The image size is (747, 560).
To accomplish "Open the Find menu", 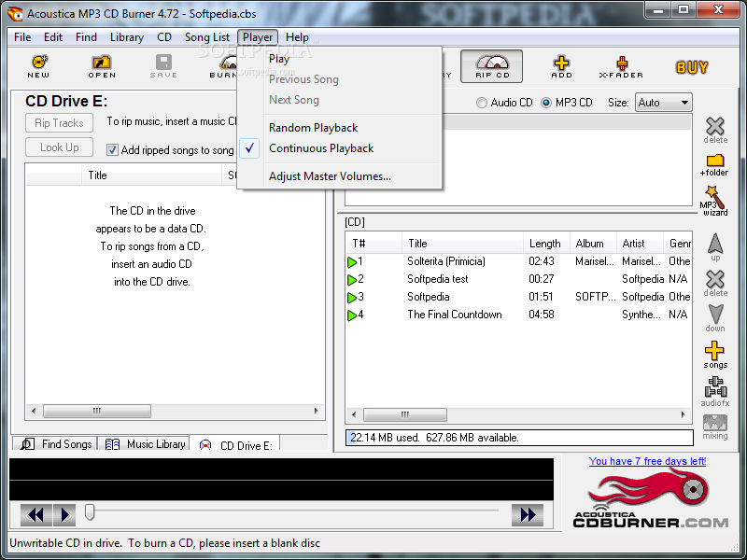I will (86, 37).
